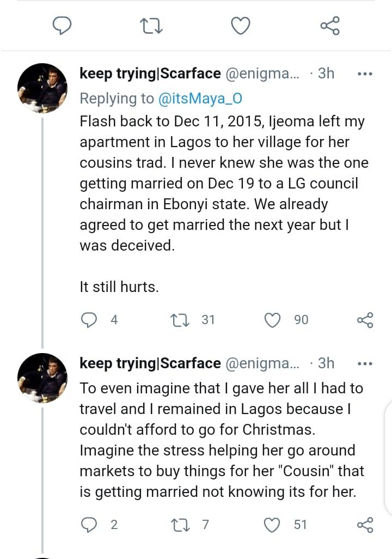
Task: Open more options on first Scarface tweet
Action: [x=364, y=74]
